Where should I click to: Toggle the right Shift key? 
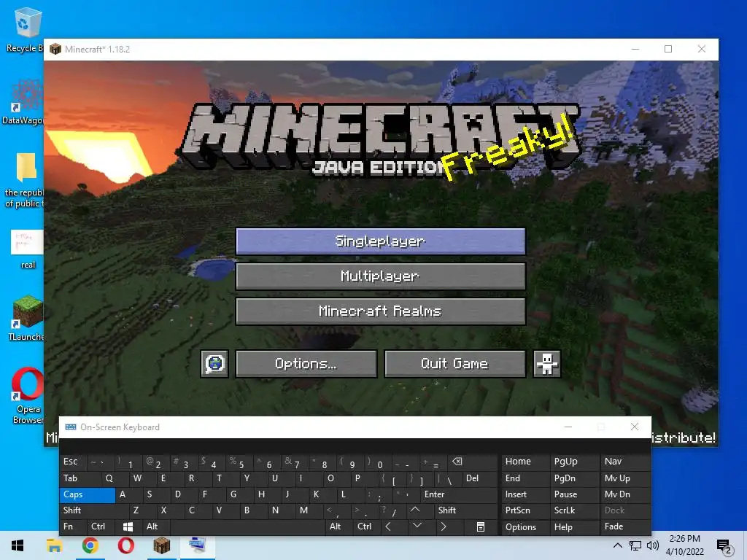pyautogui.click(x=465, y=510)
